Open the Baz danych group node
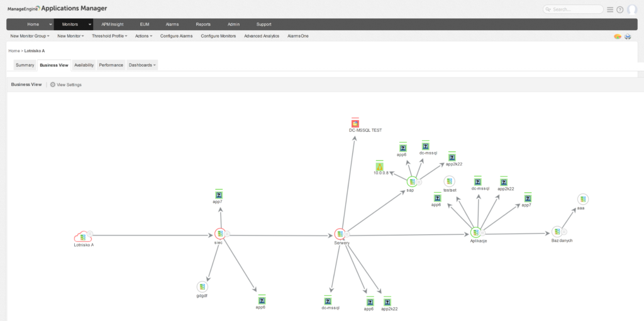Screen dimensions: 644x321 pyautogui.click(x=556, y=231)
